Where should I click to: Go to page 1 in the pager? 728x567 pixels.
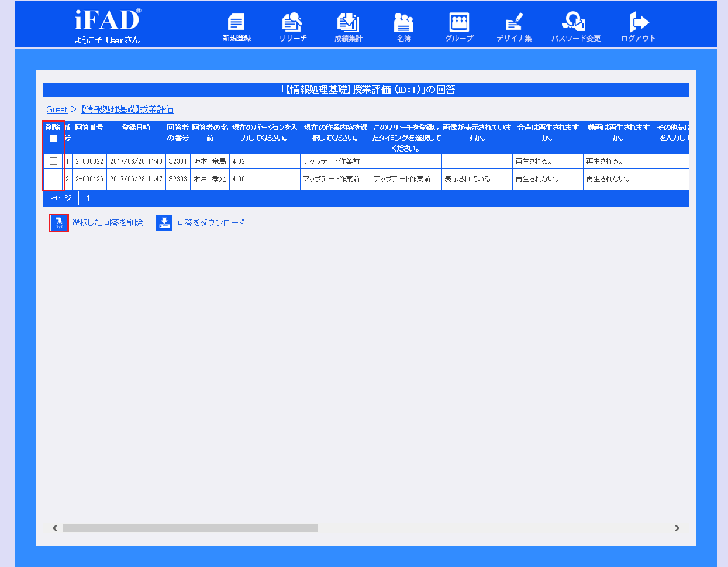88,198
